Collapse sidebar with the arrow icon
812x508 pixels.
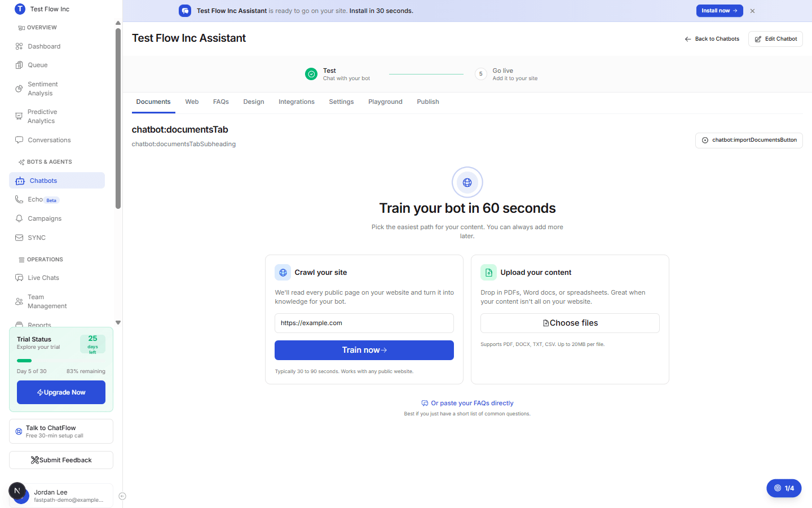click(x=122, y=496)
